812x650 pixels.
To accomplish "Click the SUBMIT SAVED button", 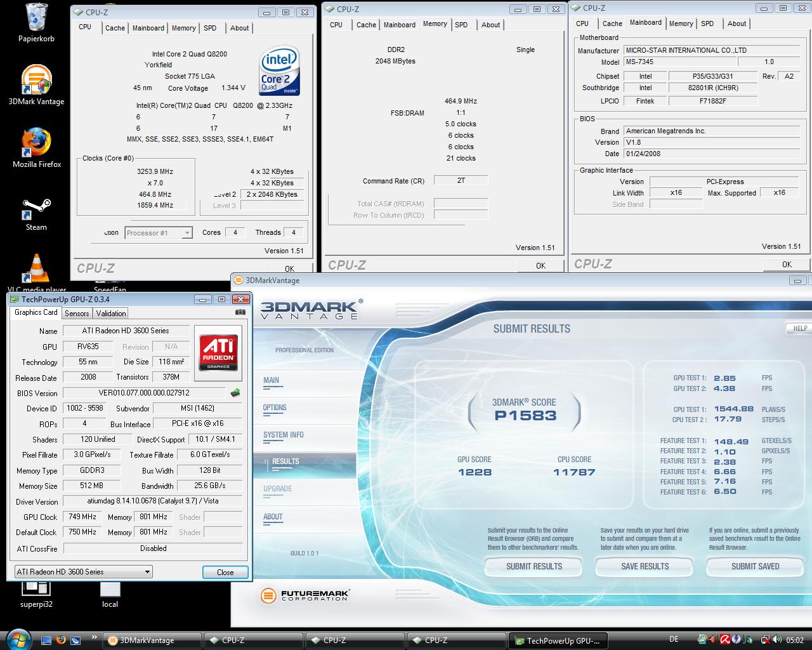I will (x=755, y=566).
